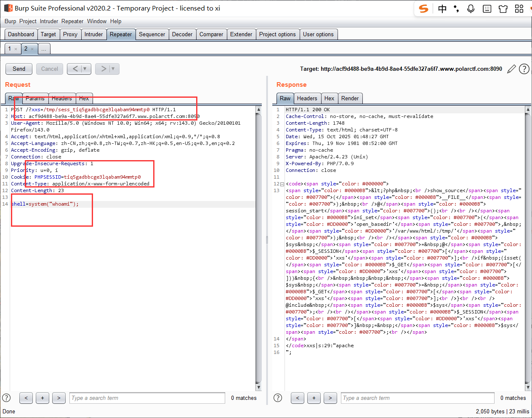
Task: Open the Help menu
Action: coord(116,21)
